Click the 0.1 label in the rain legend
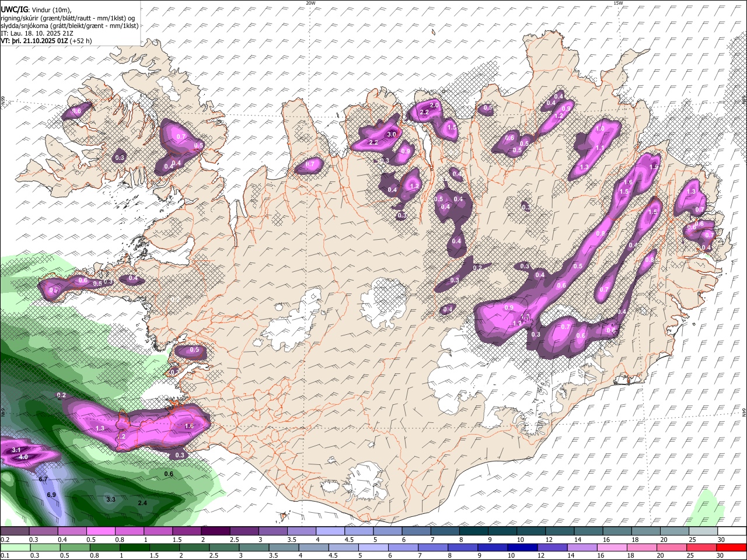This screenshot has height=560, width=747. click(x=5, y=556)
